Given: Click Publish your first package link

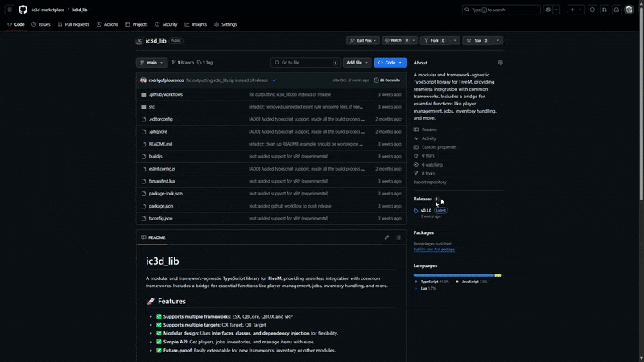Looking at the screenshot, I should [x=434, y=249].
